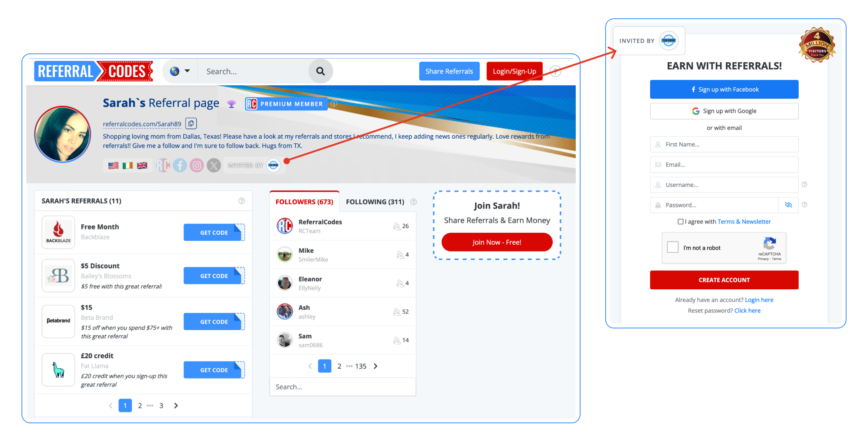The width and height of the screenshot is (868, 444).
Task: Select the FOLLOWERS (673) tab
Action: click(x=305, y=201)
